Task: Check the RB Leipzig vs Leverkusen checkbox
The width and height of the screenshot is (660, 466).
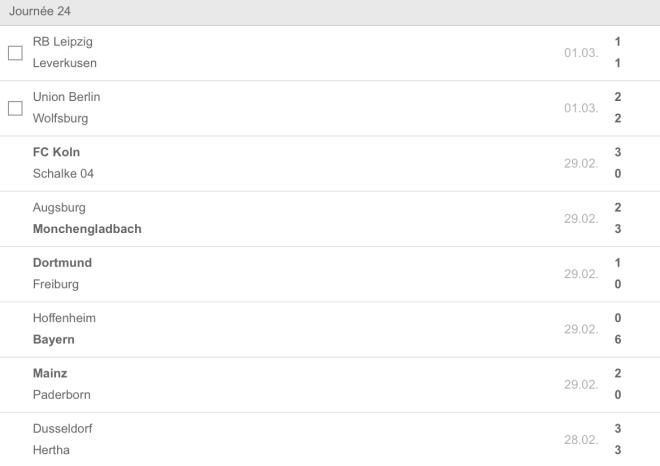Action: (x=15, y=52)
